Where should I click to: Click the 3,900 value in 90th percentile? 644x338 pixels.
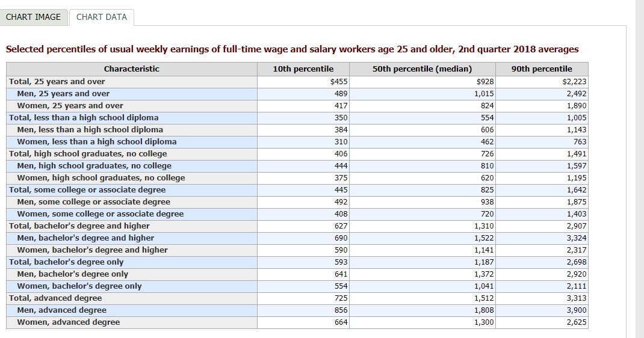click(x=577, y=310)
